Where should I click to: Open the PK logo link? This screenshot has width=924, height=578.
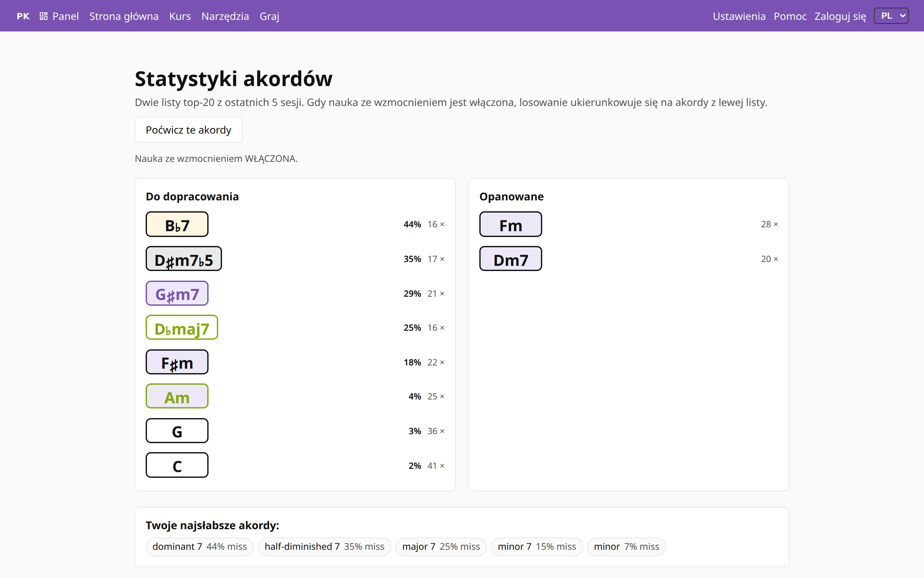pyautogui.click(x=23, y=16)
